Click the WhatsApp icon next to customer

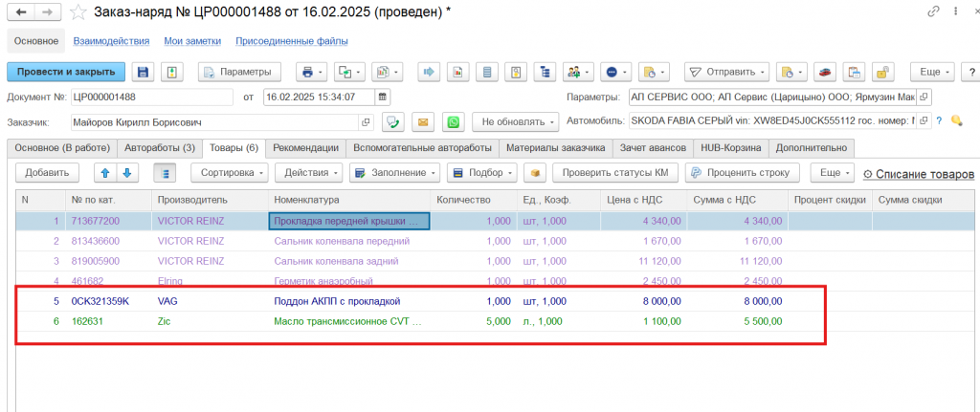453,122
